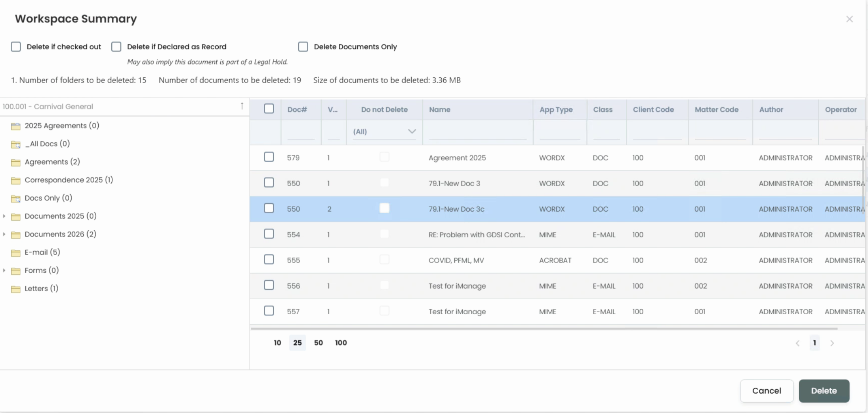Click the Agreements folder icon
Viewport: 868px width, 413px height.
[16, 163]
